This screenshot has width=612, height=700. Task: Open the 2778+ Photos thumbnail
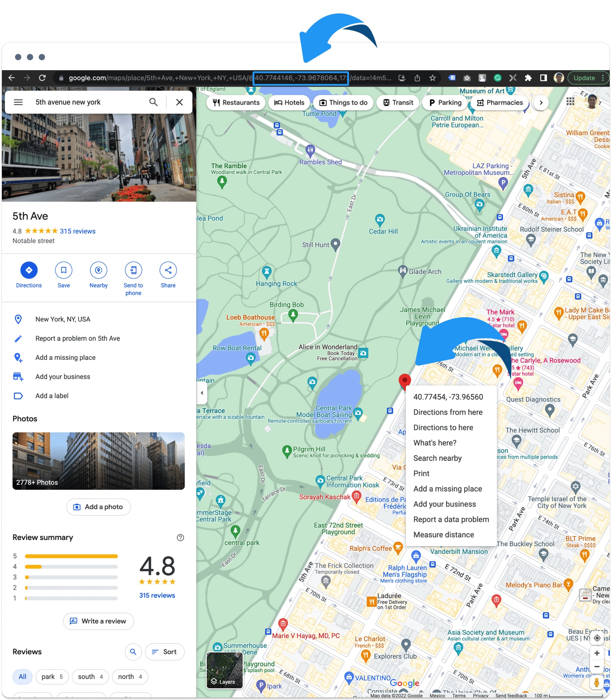[98, 461]
